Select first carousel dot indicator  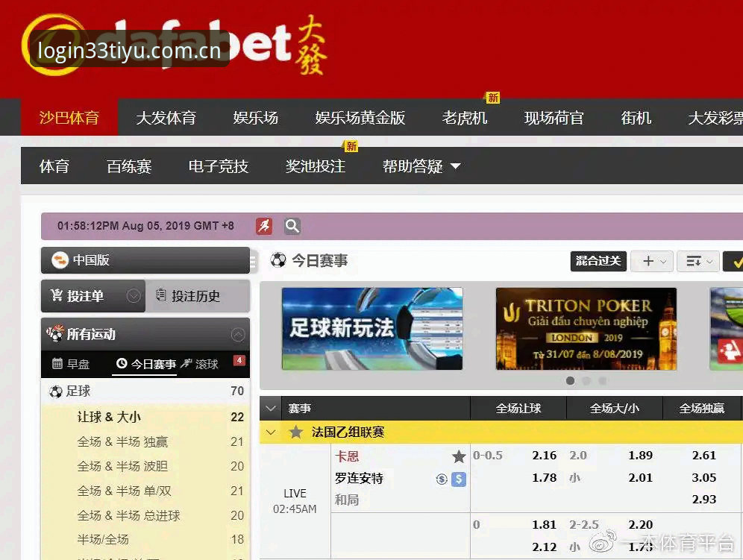[570, 380]
